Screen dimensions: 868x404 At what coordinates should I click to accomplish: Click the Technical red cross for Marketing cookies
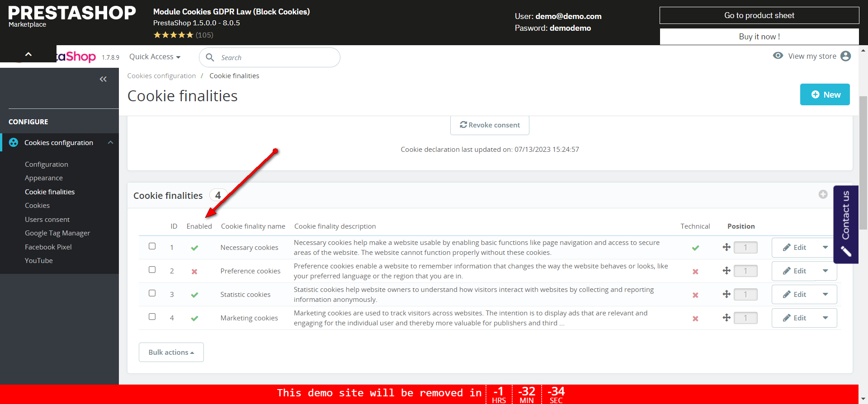click(x=695, y=319)
